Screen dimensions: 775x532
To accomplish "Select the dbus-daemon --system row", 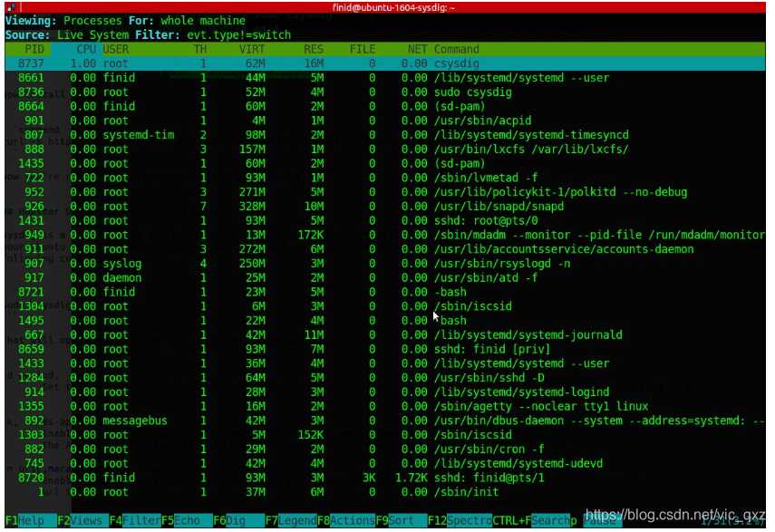I will (x=385, y=421).
